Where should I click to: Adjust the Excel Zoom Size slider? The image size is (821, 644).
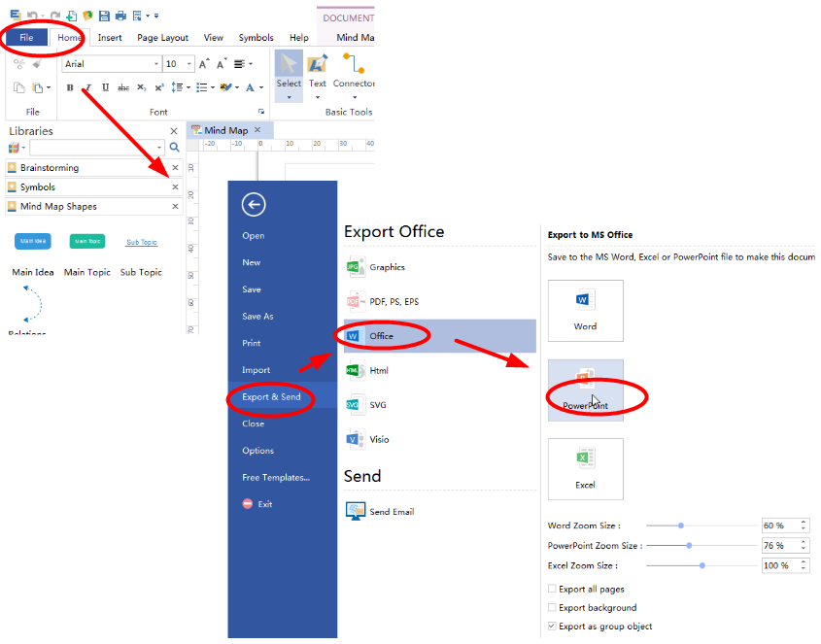tap(702, 565)
